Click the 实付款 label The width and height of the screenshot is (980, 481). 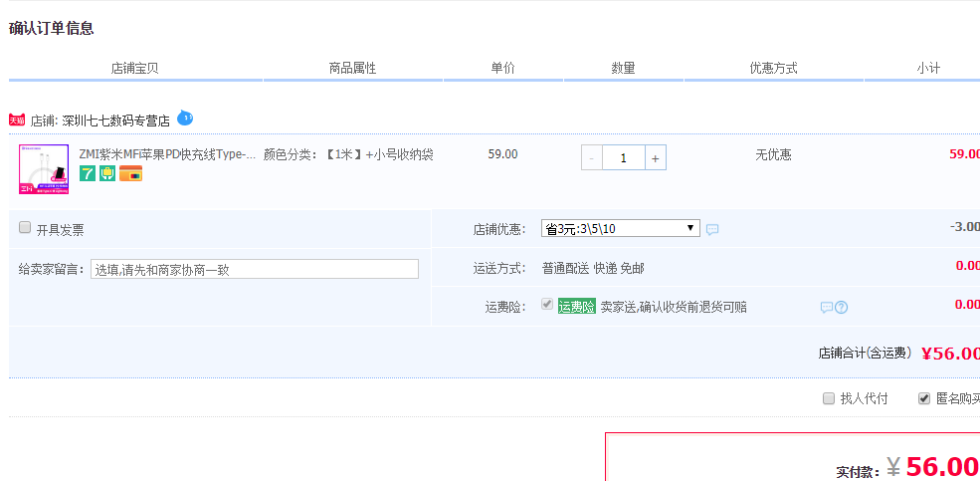pos(859,472)
